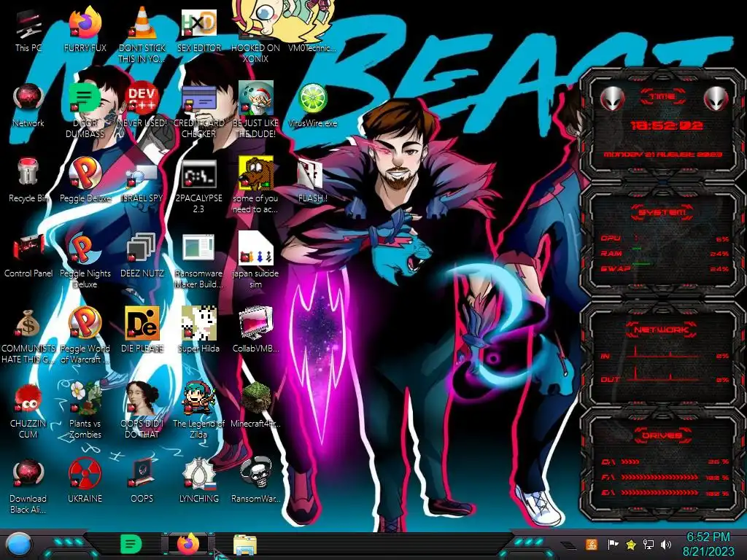Click the F:\ drive usage bar
This screenshot has height=560, width=747.
pos(659,477)
